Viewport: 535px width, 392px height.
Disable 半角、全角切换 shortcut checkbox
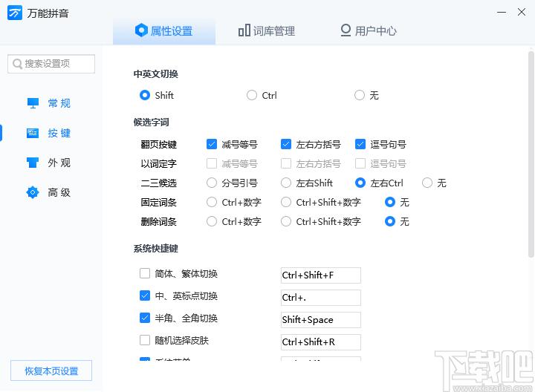pyautogui.click(x=145, y=318)
